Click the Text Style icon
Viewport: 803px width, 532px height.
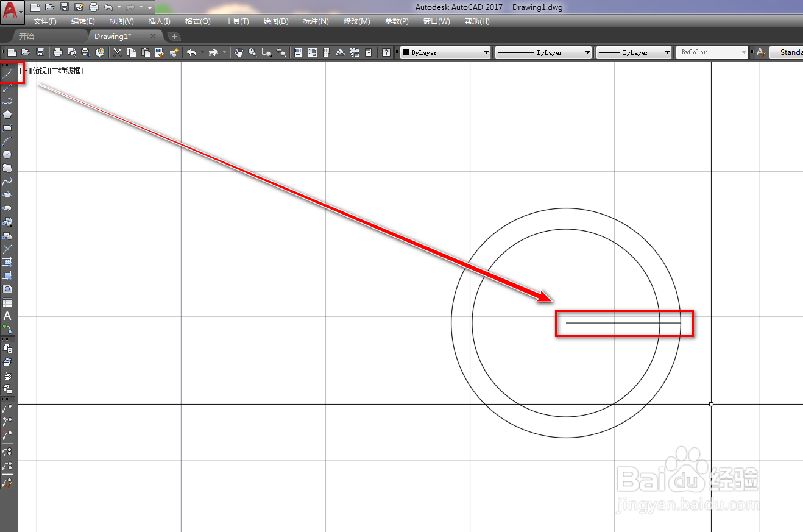coord(762,52)
